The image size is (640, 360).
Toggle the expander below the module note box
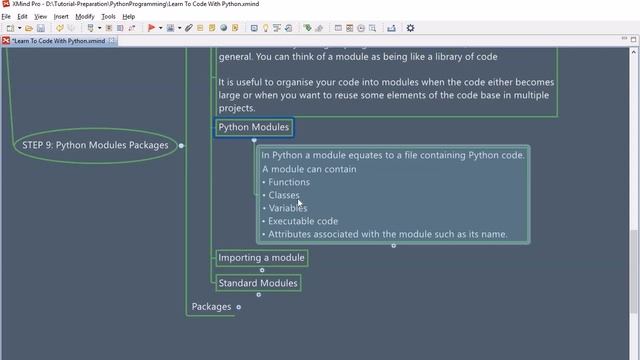coord(393,246)
